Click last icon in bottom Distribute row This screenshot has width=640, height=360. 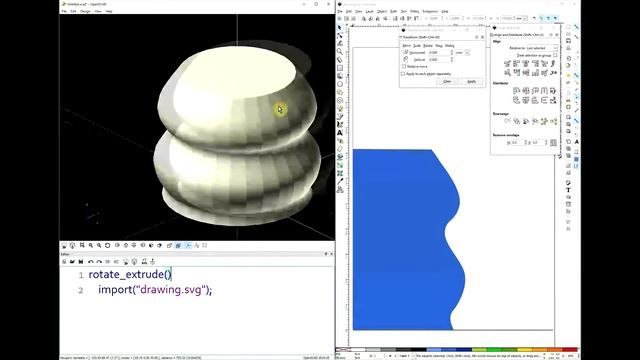coord(553,100)
